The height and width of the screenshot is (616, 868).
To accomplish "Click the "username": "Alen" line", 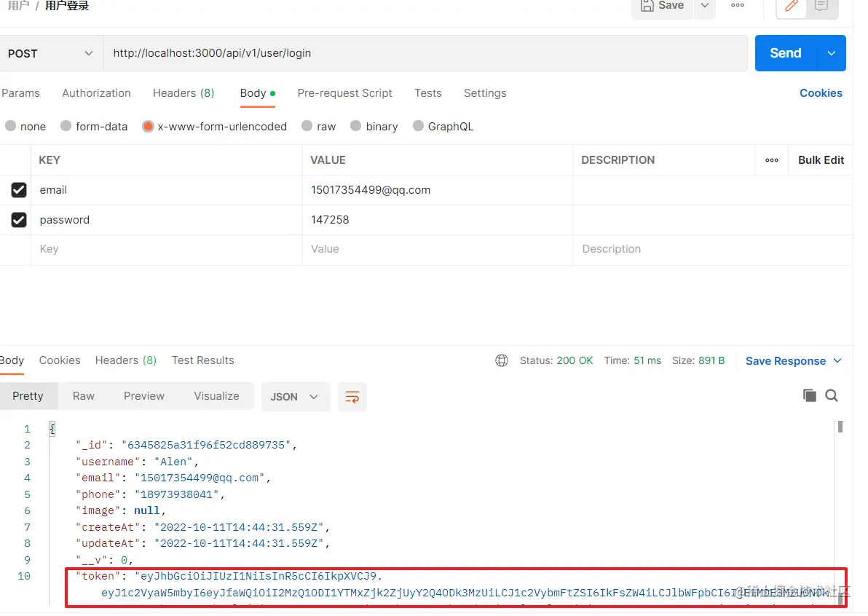I will (x=137, y=462).
